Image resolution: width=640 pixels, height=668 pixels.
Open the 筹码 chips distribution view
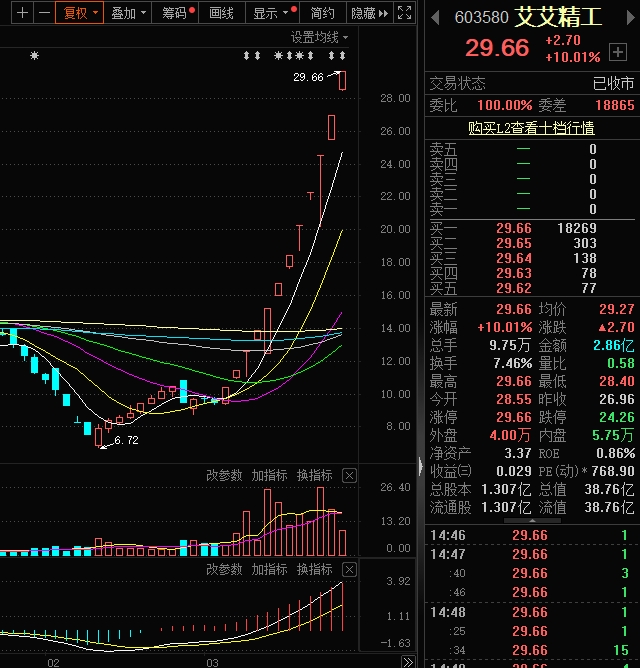(175, 13)
